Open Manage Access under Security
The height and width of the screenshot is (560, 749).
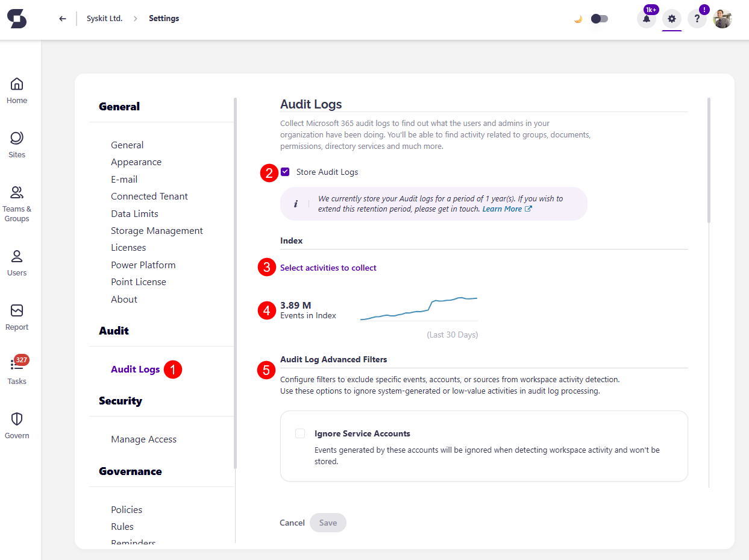click(x=143, y=439)
